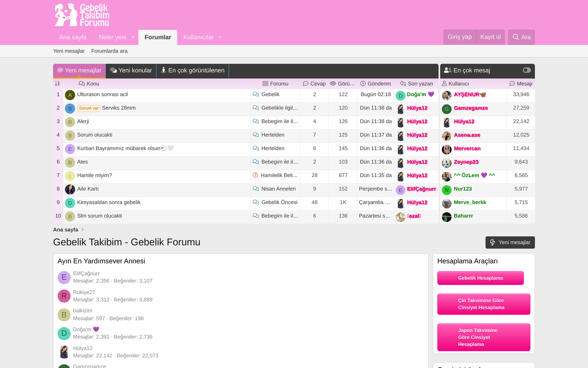Click Dün 11:35 da timestamp
The image size is (588, 368).
click(x=376, y=175)
